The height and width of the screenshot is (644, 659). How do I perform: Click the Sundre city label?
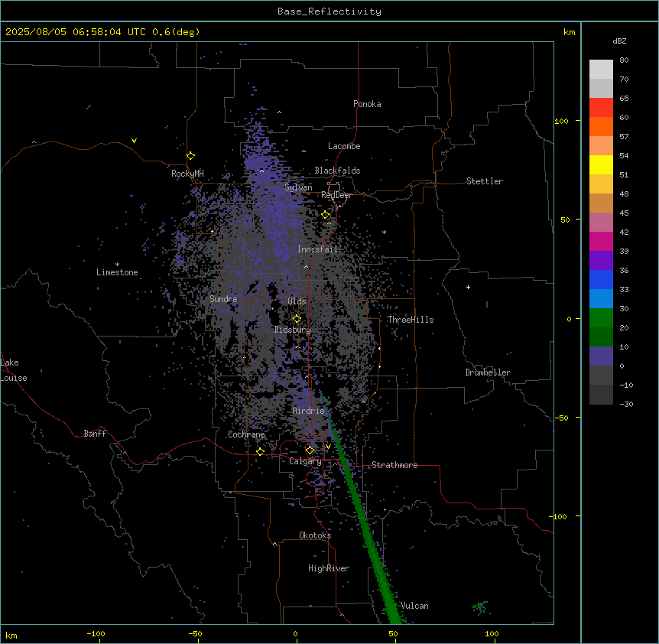tap(223, 299)
